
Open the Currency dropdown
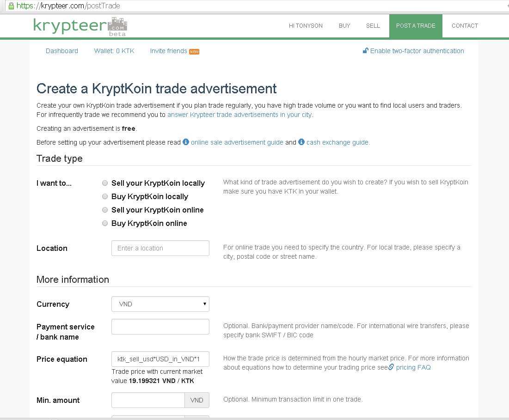[x=160, y=304]
